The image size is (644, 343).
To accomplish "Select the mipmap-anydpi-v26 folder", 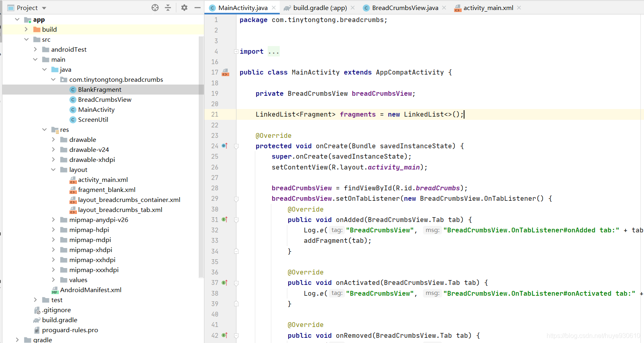I will [x=99, y=220].
